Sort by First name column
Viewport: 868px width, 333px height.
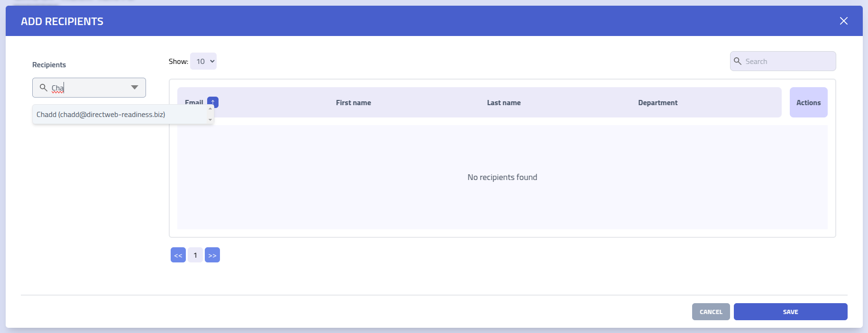pos(353,103)
